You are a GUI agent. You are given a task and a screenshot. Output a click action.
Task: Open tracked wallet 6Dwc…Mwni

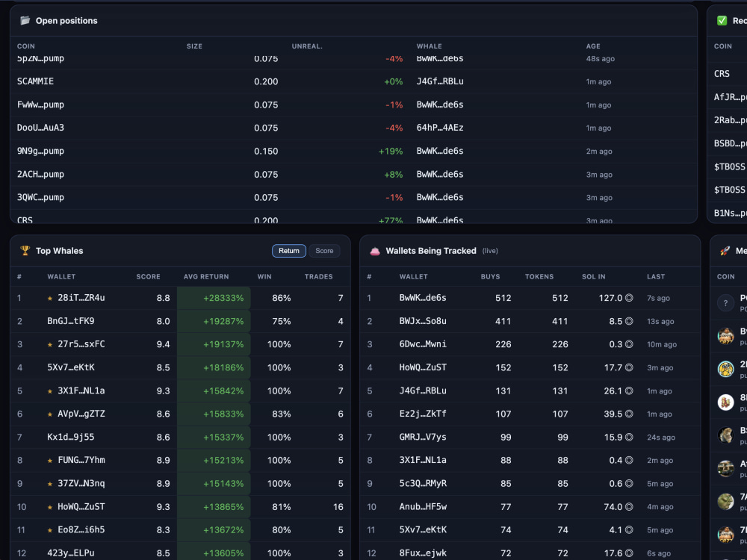point(423,344)
